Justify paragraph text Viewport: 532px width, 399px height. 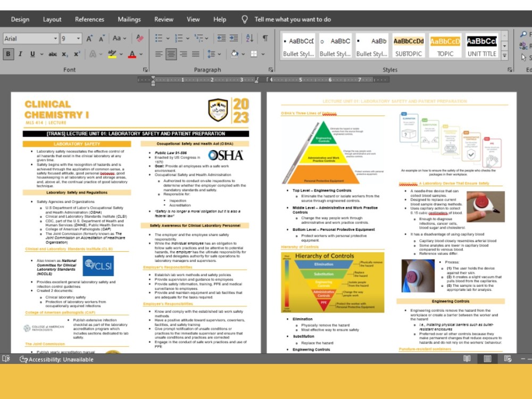point(195,54)
